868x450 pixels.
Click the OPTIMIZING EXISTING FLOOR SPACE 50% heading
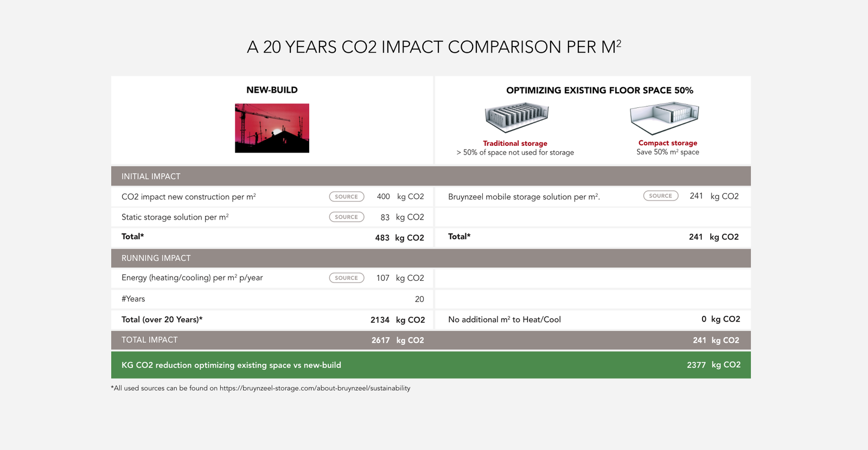pyautogui.click(x=599, y=91)
